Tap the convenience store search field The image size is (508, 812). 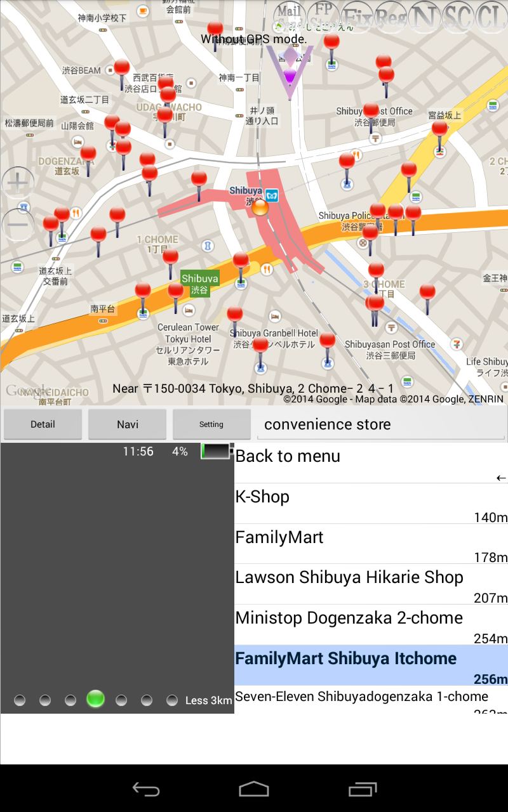click(382, 424)
